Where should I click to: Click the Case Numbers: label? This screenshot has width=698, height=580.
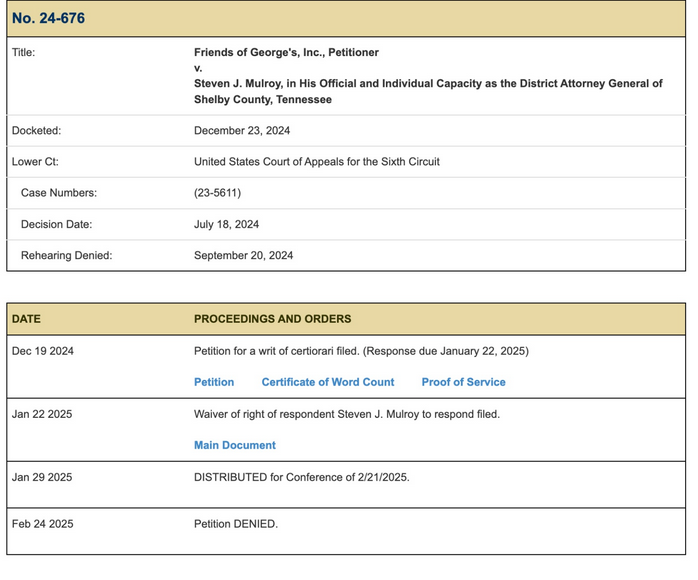(x=59, y=193)
